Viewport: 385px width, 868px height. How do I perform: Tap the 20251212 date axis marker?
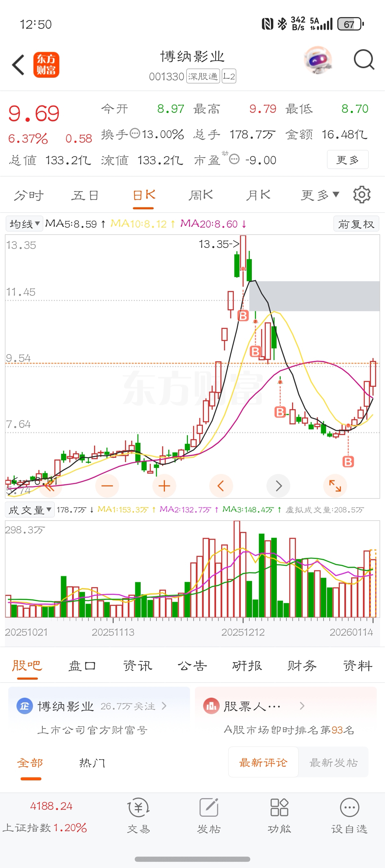(243, 632)
